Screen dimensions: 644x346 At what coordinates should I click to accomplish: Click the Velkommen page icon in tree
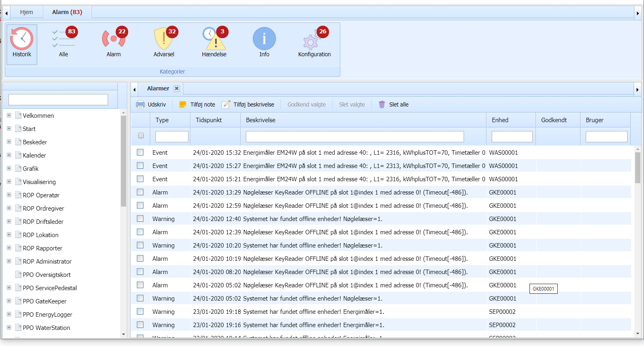pyautogui.click(x=18, y=115)
